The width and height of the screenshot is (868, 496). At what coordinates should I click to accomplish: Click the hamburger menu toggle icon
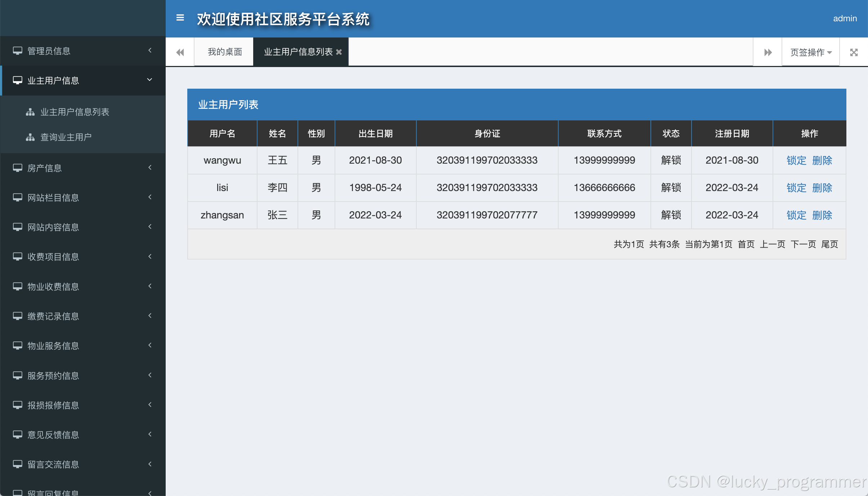coord(180,18)
